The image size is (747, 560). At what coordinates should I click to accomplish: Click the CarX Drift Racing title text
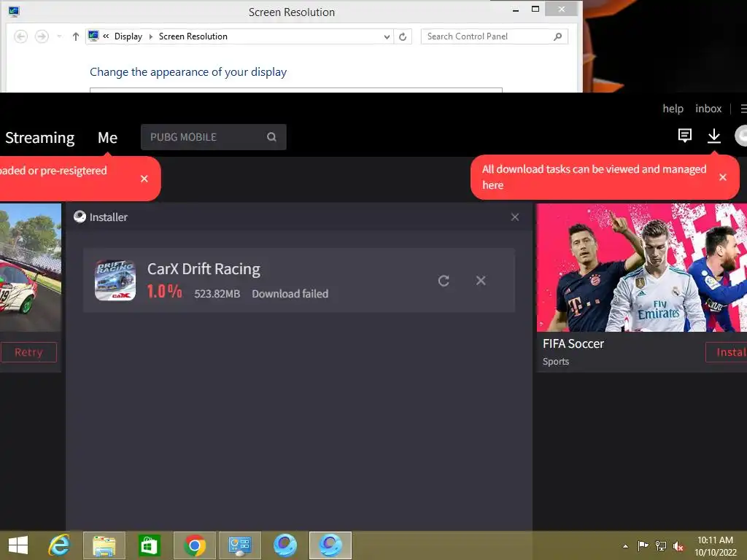pyautogui.click(x=204, y=269)
